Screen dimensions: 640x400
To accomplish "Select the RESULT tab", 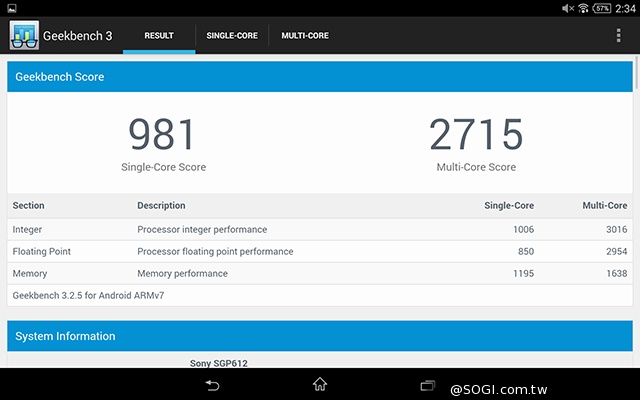I will click(x=159, y=36).
